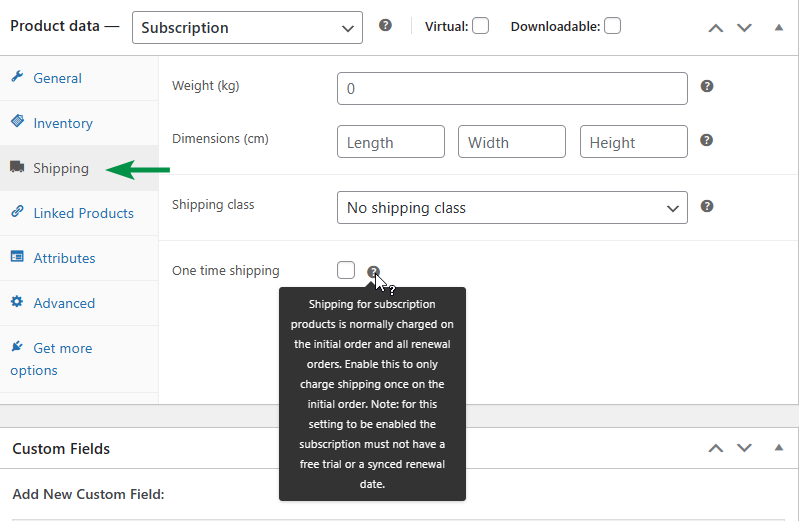
Task: Enable One time shipping checkbox
Action: click(x=346, y=270)
